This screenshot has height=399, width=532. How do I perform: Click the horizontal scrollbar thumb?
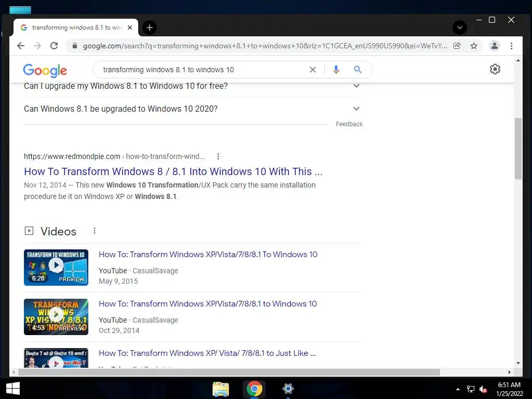[x=229, y=372]
